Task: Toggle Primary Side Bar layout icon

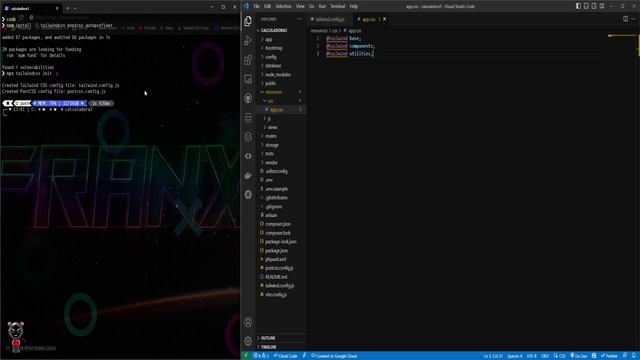Action: point(578,6)
